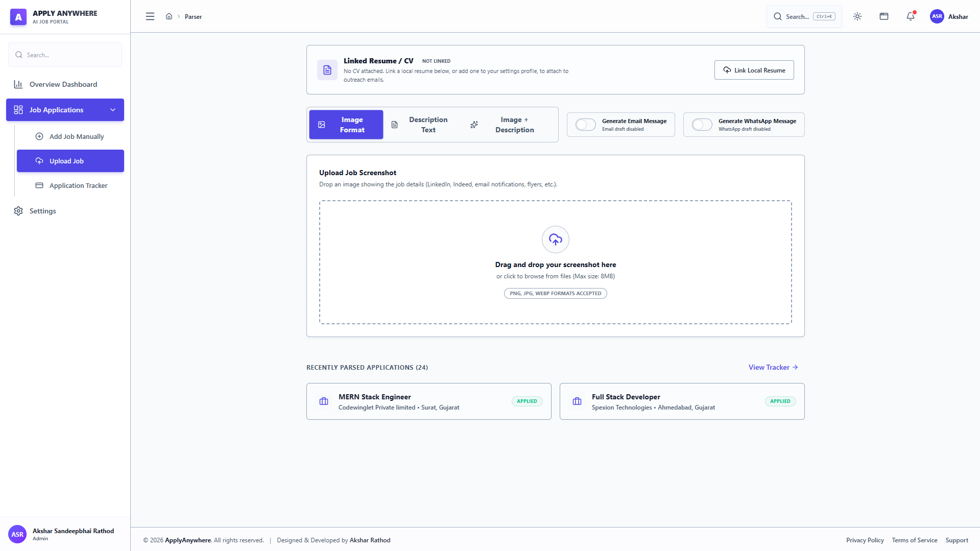
Task: Open Terms of Service footer link
Action: (914, 540)
